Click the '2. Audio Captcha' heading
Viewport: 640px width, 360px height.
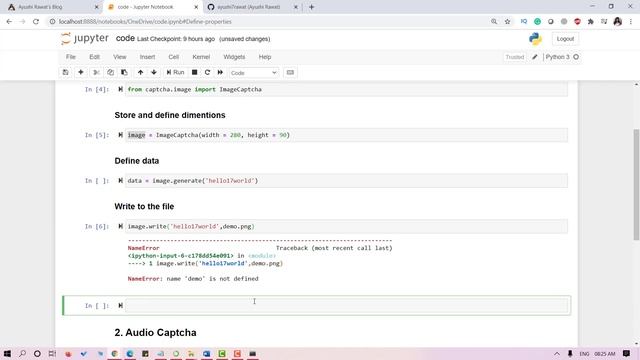click(x=156, y=333)
